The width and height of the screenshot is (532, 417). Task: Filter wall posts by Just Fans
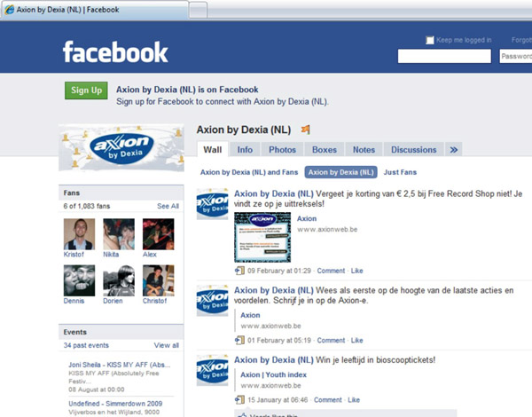click(x=400, y=172)
